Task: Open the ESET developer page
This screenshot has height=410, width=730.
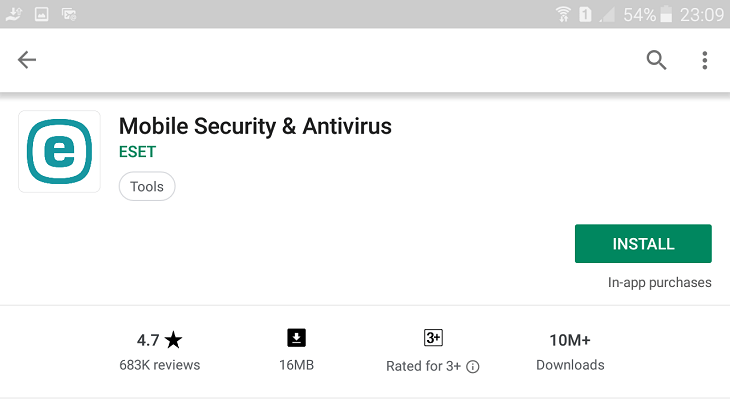Action: click(137, 152)
